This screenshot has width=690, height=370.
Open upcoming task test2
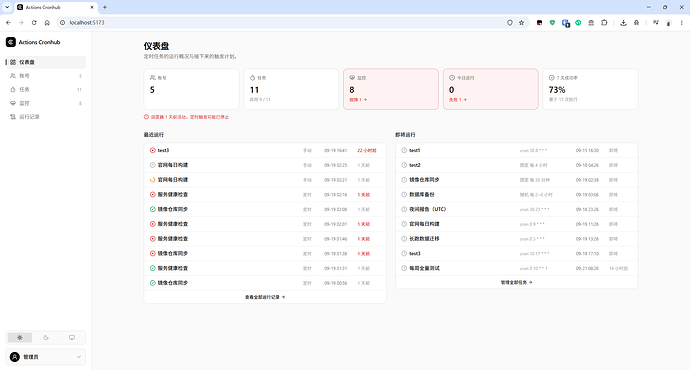pos(517,165)
